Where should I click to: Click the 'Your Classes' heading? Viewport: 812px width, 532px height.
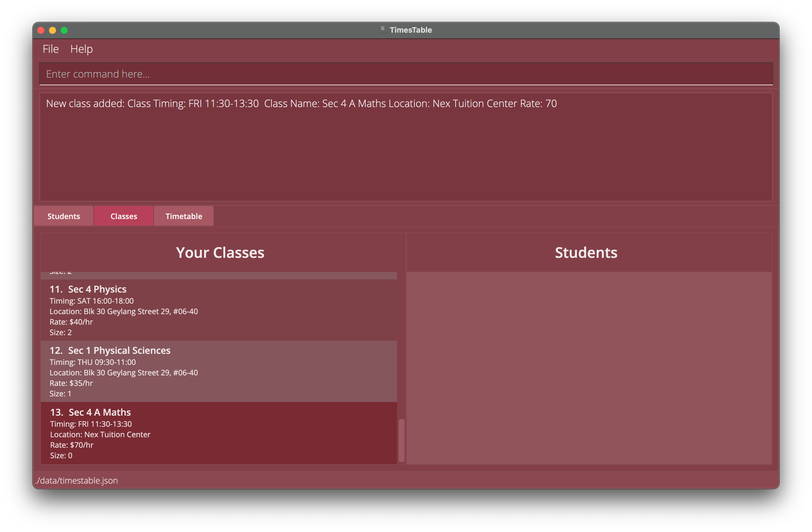220,253
